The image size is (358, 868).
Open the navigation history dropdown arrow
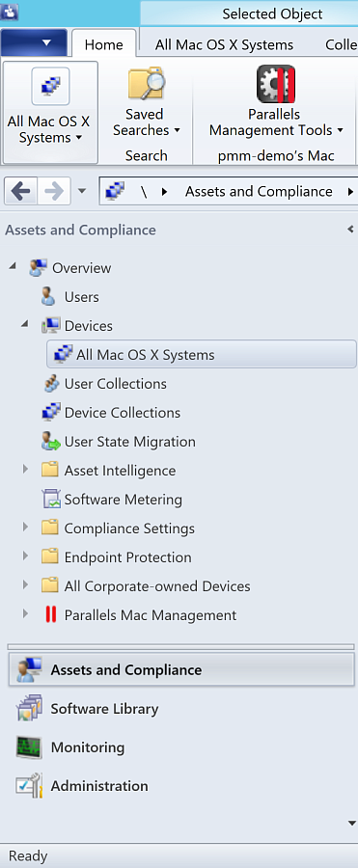pyautogui.click(x=82, y=192)
